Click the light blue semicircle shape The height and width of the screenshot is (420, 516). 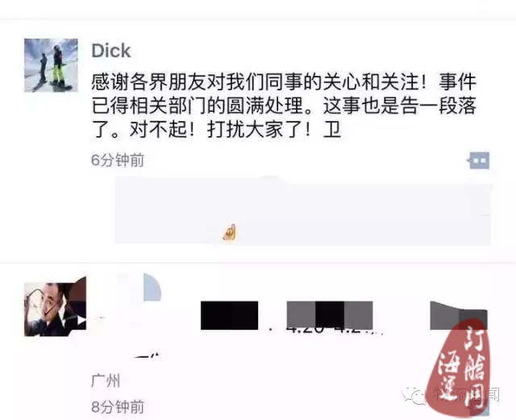[152, 287]
